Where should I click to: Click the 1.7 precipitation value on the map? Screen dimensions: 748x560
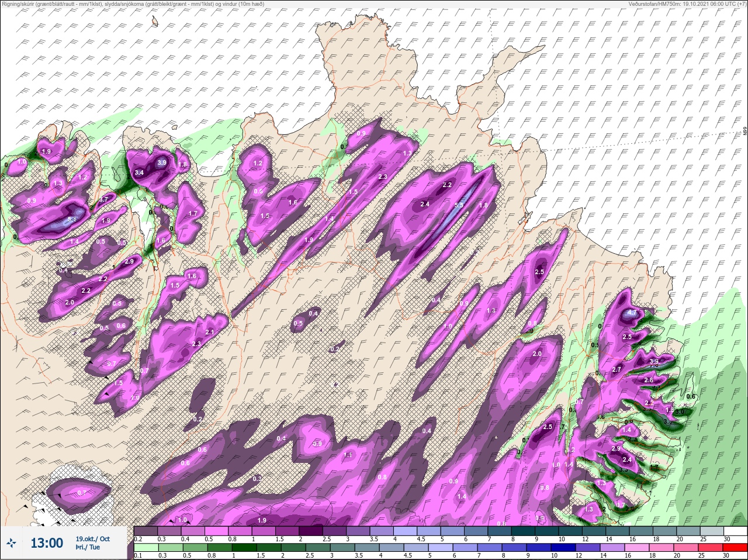pyautogui.click(x=193, y=213)
